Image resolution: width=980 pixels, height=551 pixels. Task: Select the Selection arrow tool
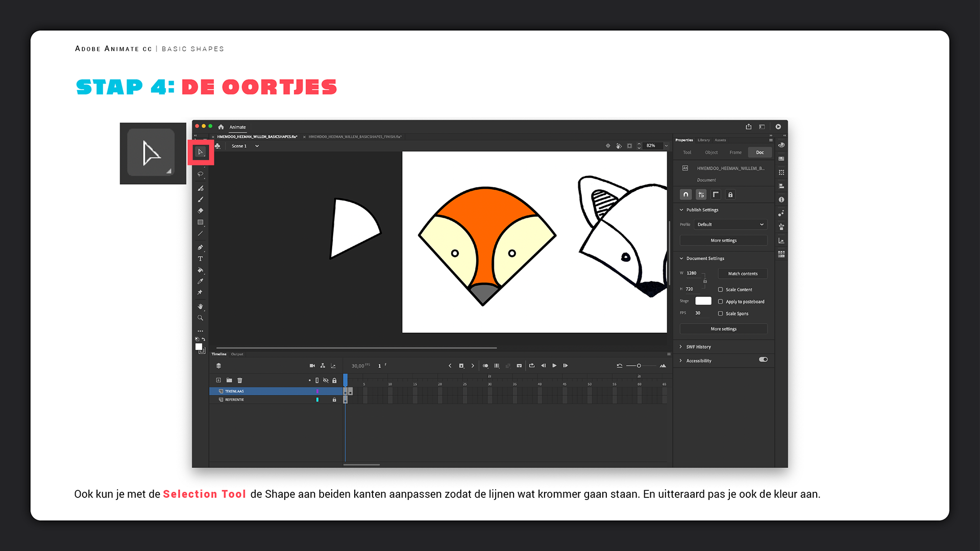click(201, 152)
